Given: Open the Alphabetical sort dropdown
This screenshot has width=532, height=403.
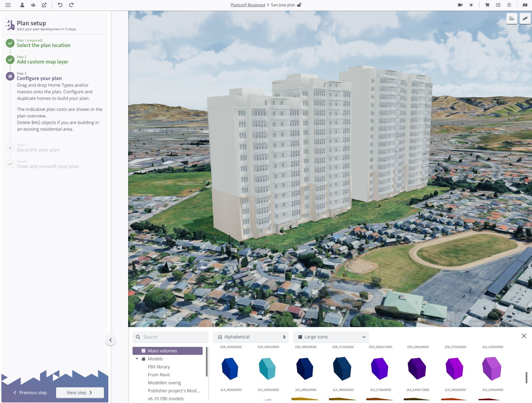Looking at the screenshot, I should pos(251,337).
